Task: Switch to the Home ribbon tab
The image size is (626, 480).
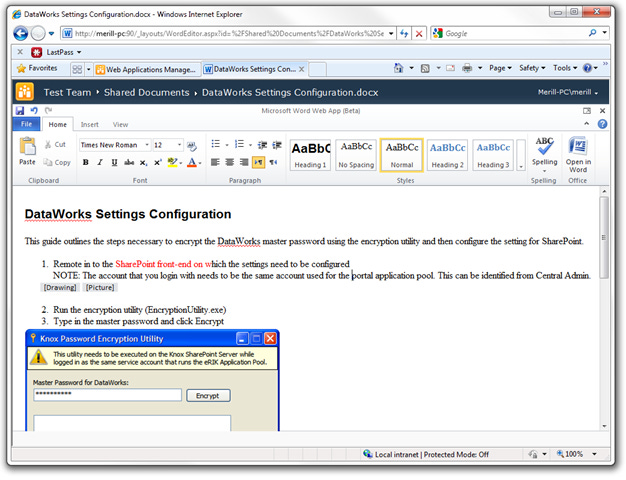Action: coord(57,125)
